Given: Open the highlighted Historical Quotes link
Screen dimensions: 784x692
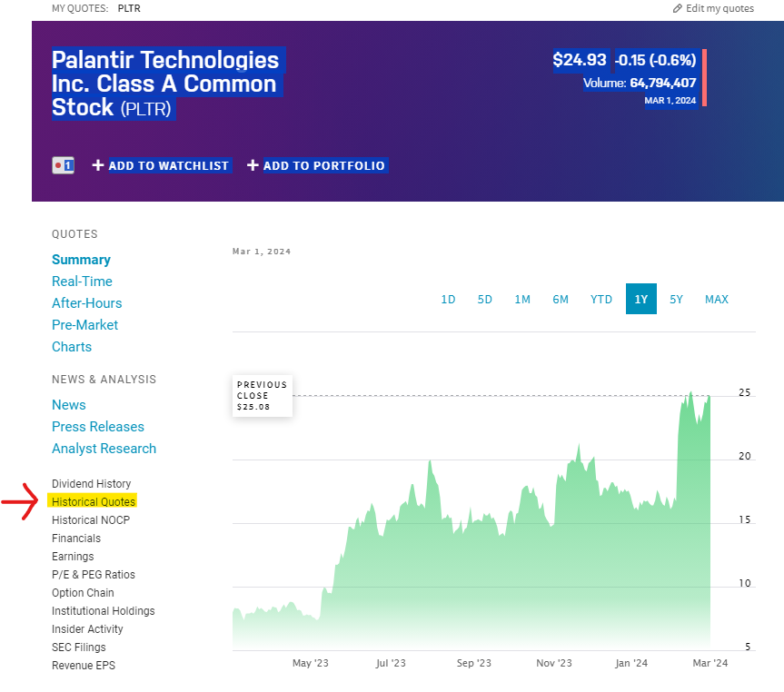Looking at the screenshot, I should [x=94, y=501].
